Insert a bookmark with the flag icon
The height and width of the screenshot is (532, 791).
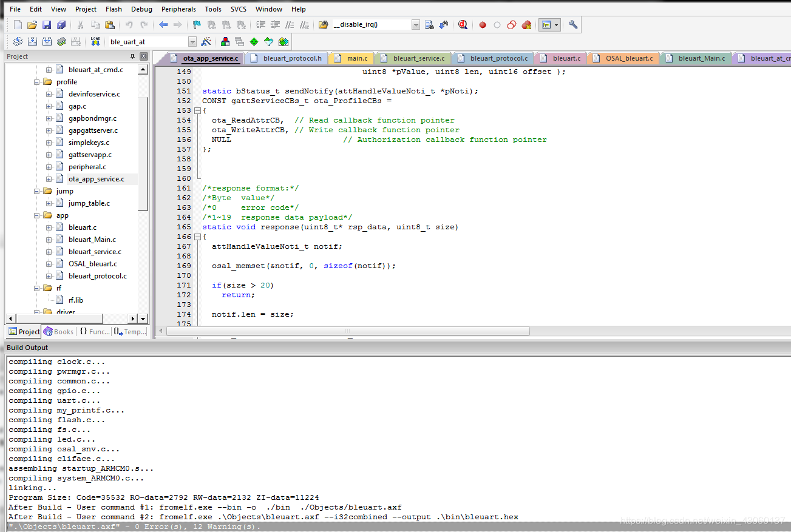coord(197,25)
